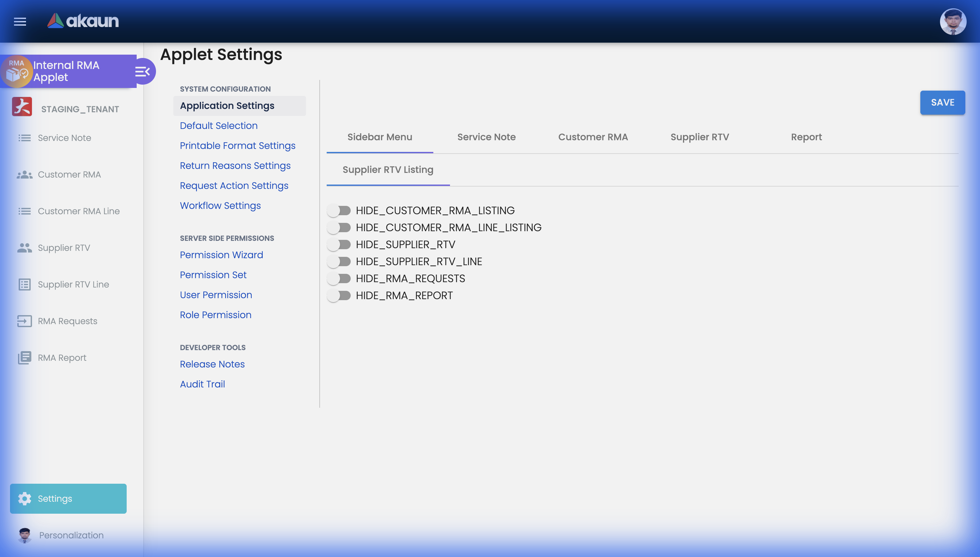
Task: Click the SAVE button
Action: (x=942, y=103)
